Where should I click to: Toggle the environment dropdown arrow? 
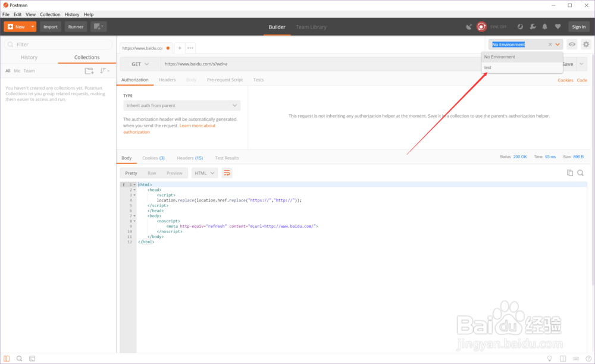558,45
